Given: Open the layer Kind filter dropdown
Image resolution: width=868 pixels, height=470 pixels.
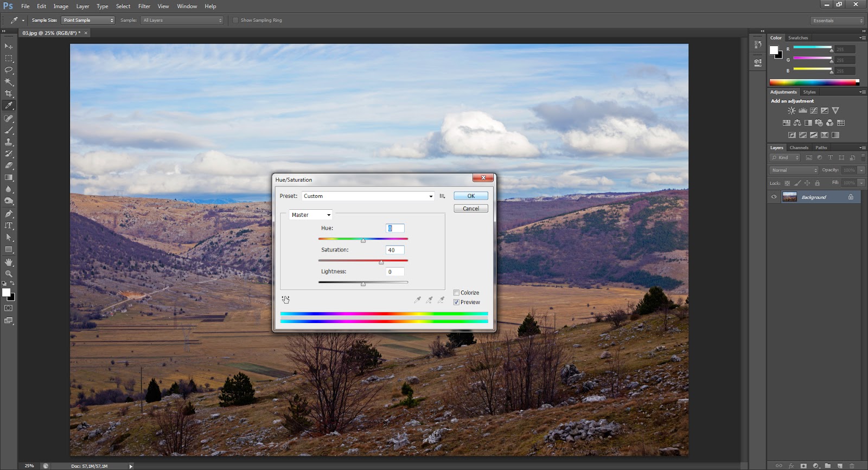Looking at the screenshot, I should [785, 158].
